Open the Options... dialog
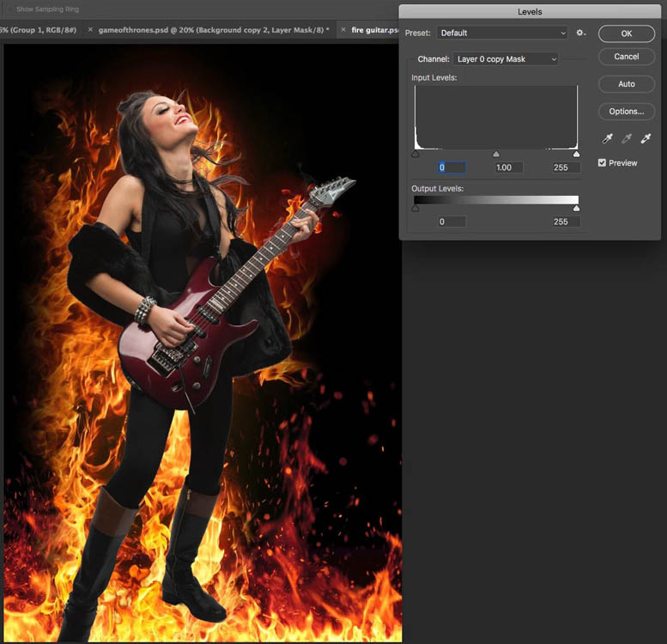667x644 pixels. (626, 111)
